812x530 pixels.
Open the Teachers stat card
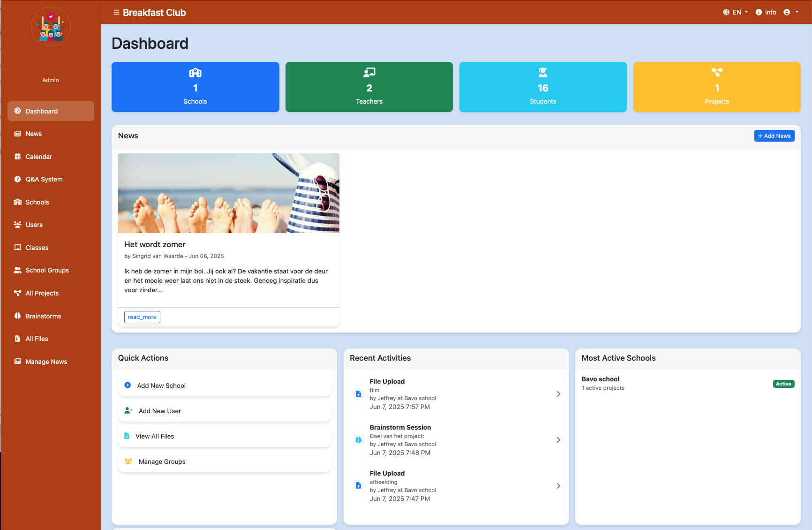[369, 87]
